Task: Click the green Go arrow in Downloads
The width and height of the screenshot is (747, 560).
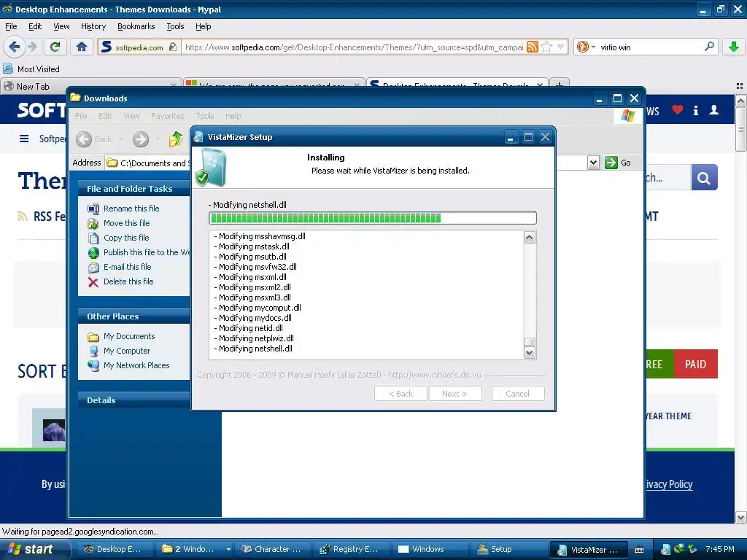Action: pos(611,163)
